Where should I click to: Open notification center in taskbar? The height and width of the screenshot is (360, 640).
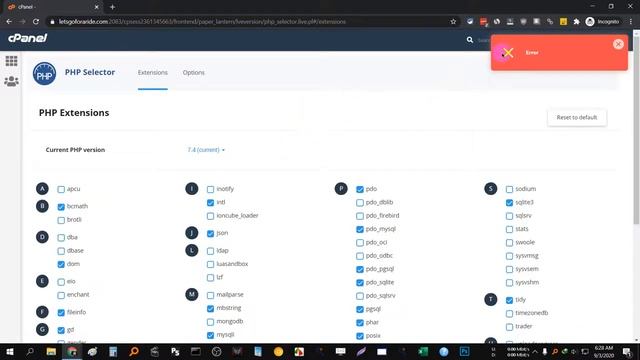627,351
